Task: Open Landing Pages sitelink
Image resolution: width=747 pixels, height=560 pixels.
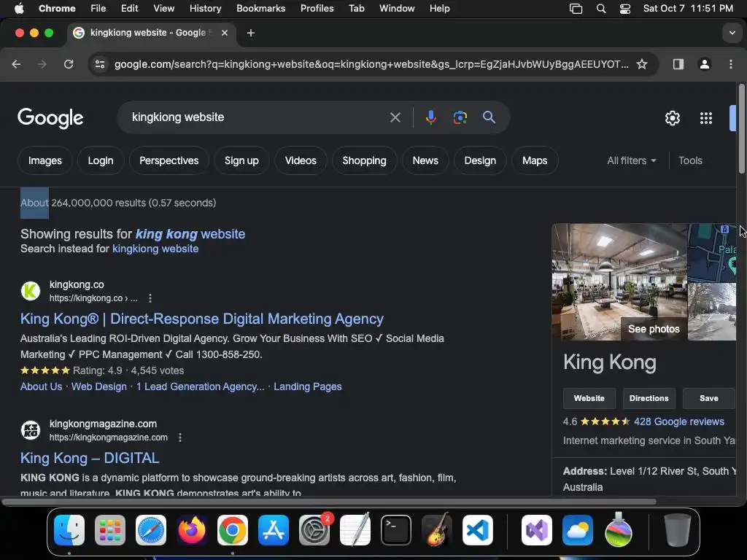Action: (307, 386)
